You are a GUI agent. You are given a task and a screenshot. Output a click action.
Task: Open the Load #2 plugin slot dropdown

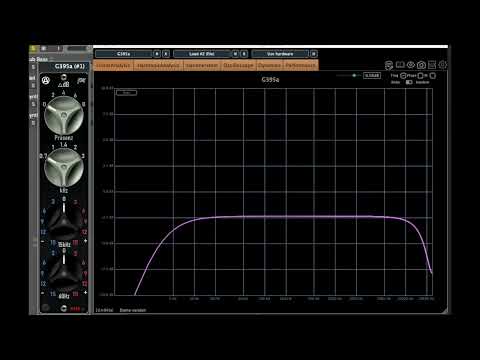(202, 54)
